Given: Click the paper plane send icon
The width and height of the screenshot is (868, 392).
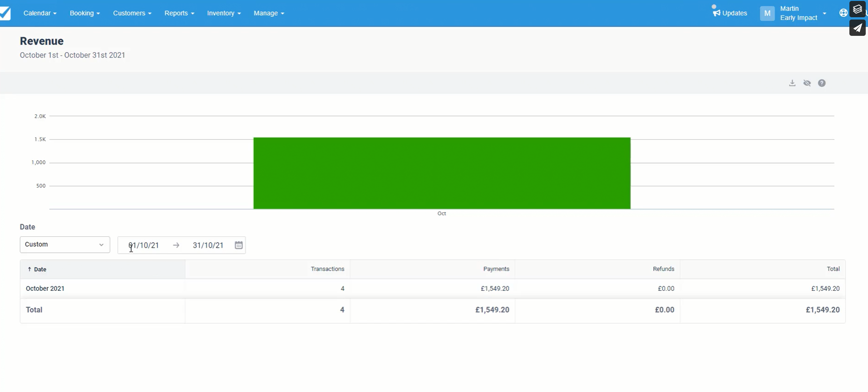Looking at the screenshot, I should pyautogui.click(x=858, y=28).
